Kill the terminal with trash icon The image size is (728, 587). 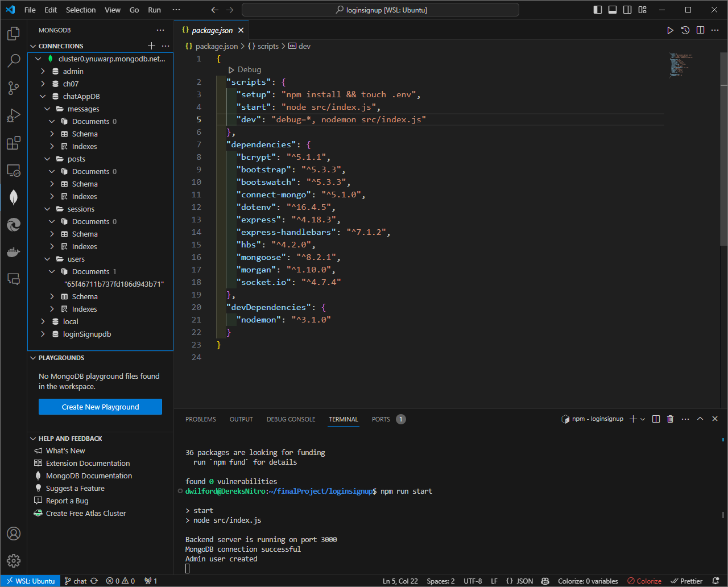[x=670, y=419]
